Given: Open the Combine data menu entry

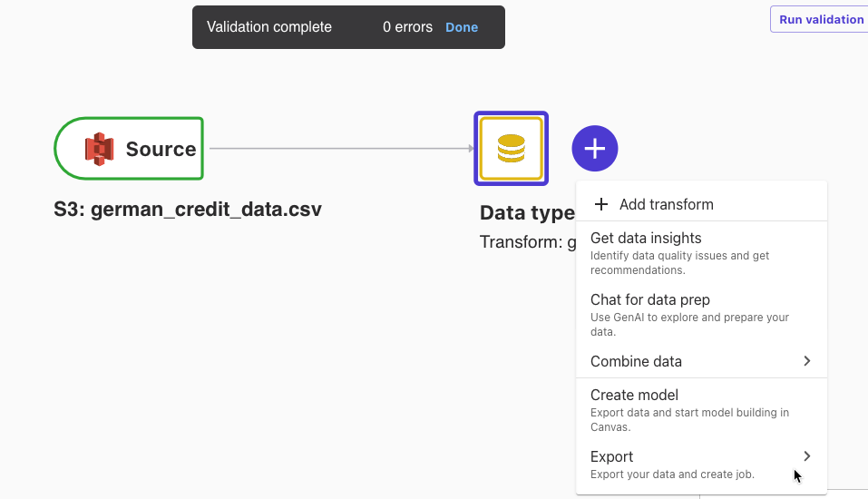Looking at the screenshot, I should (701, 361).
